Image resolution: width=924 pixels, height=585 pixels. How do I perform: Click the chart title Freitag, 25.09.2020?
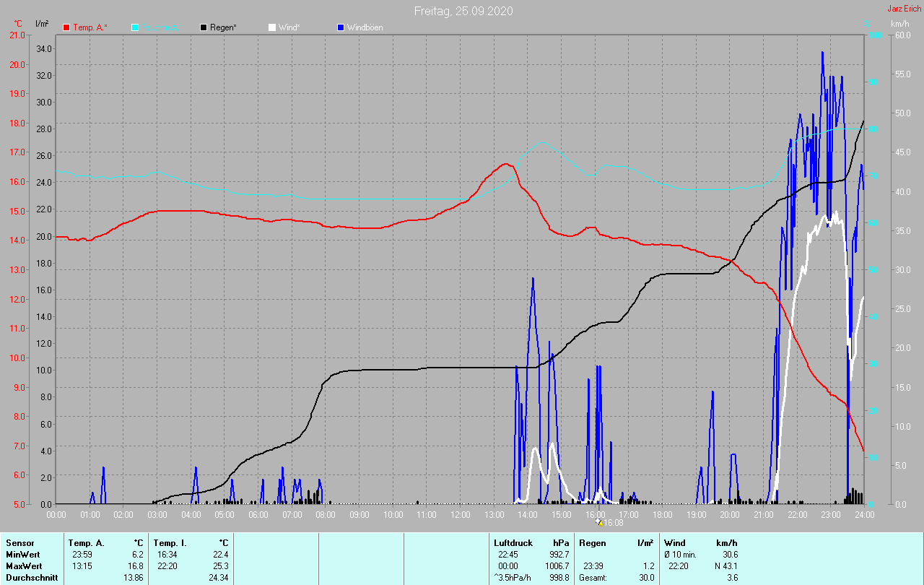(463, 11)
